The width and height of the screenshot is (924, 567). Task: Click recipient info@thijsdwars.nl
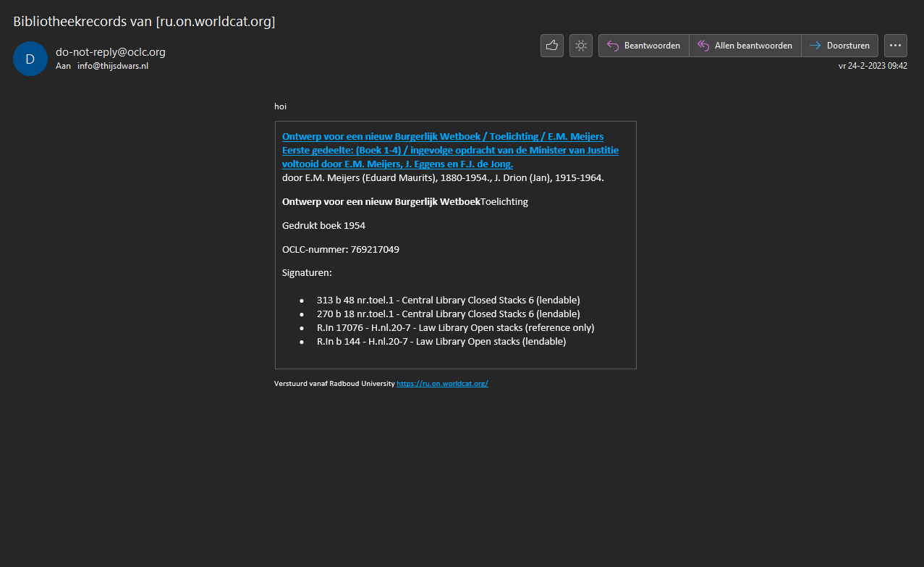point(113,66)
